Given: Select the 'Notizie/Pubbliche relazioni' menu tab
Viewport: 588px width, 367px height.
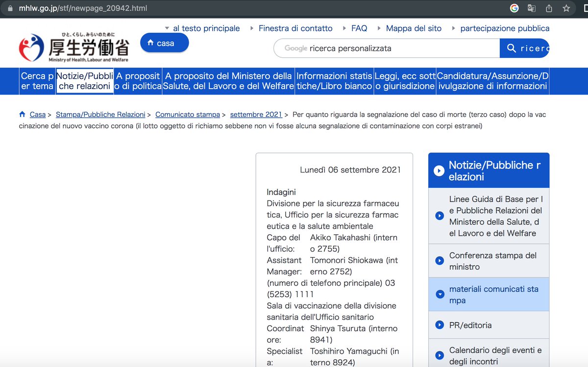Looking at the screenshot, I should [x=84, y=81].
